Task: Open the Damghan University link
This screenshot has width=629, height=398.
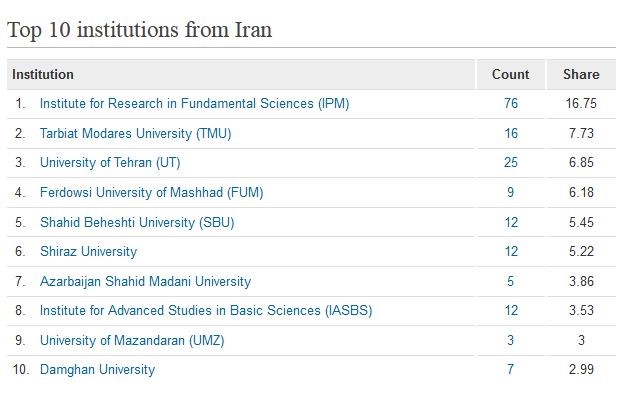Action: [97, 370]
